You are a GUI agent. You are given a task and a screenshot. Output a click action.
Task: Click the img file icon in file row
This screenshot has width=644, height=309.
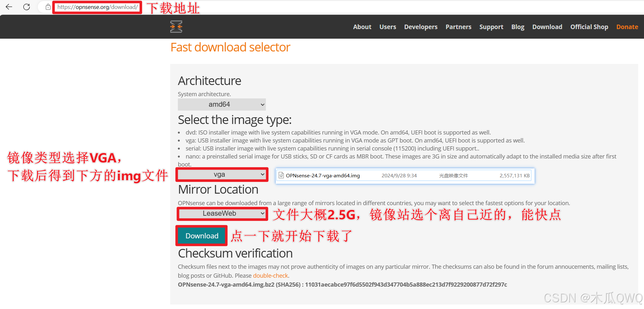(281, 175)
